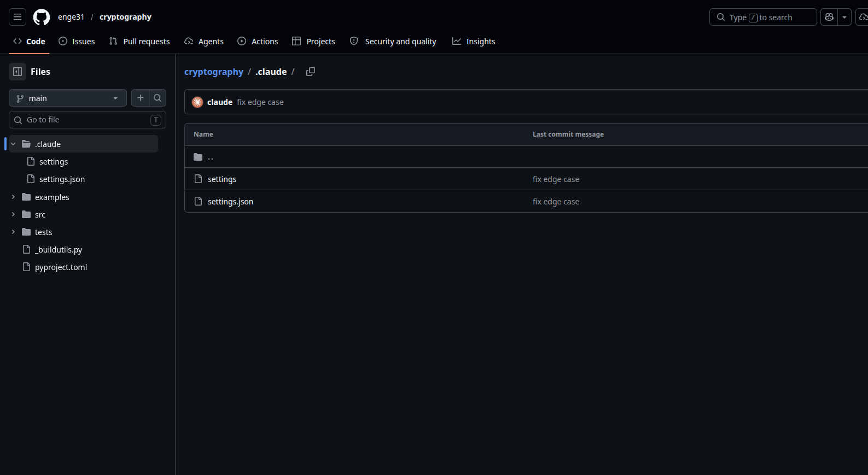The image size is (868, 475).
Task: Open the Pull requests tab
Action: tap(139, 42)
